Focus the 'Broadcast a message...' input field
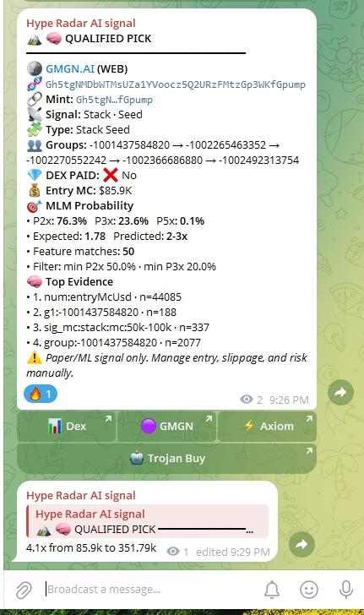Screen dimensions: 364x615 [x=151, y=589]
